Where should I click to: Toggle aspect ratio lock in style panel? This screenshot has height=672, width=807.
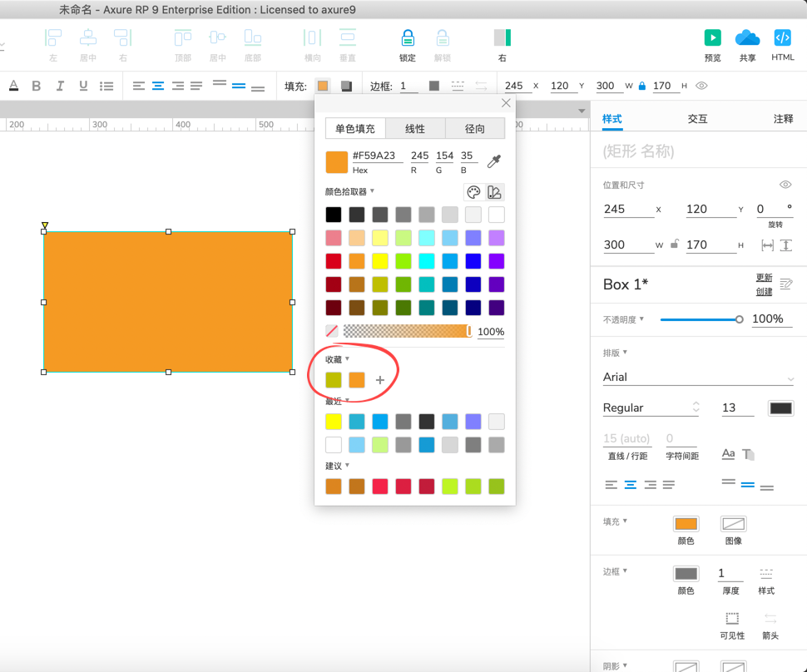tap(674, 244)
